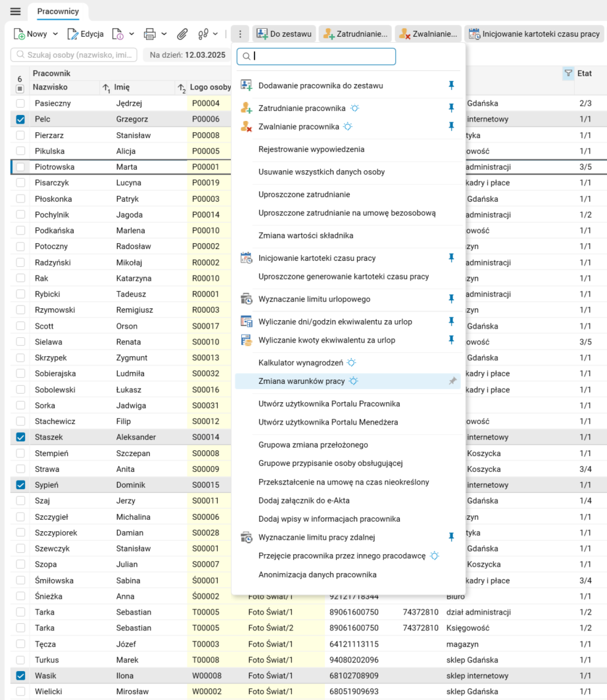Image resolution: width=607 pixels, height=700 pixels.
Task: Click the menu search magnifier icon
Action: (247, 57)
